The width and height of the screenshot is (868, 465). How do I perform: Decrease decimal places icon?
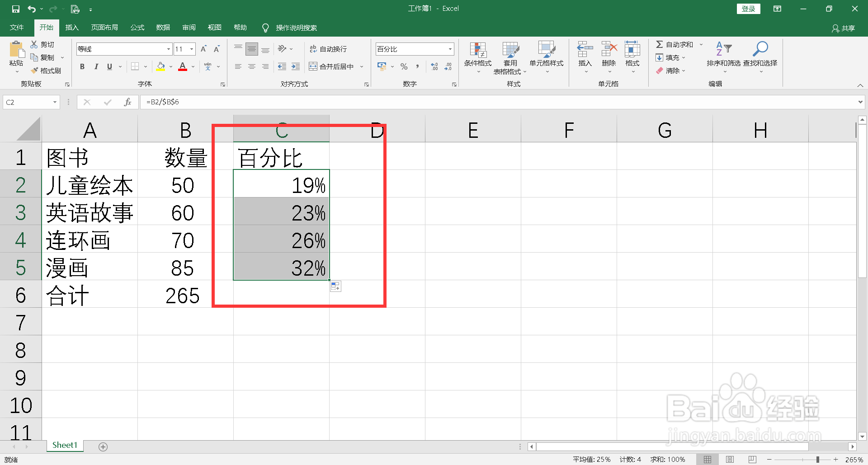click(448, 66)
